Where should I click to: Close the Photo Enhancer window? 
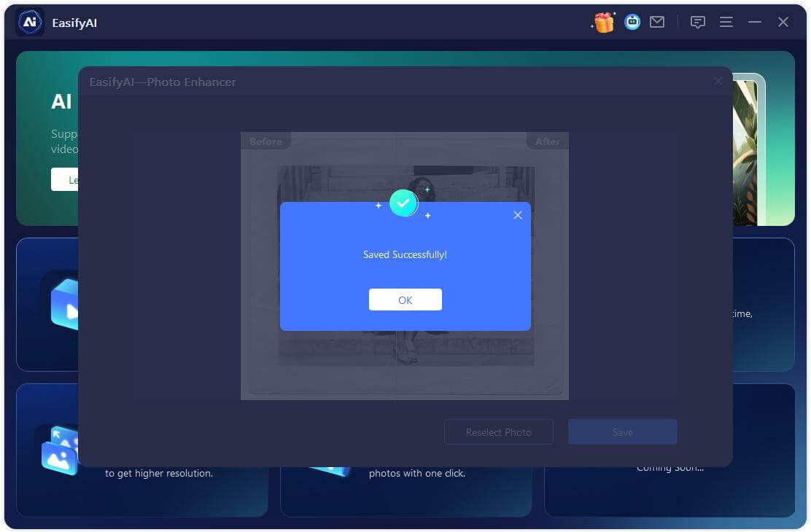718,81
